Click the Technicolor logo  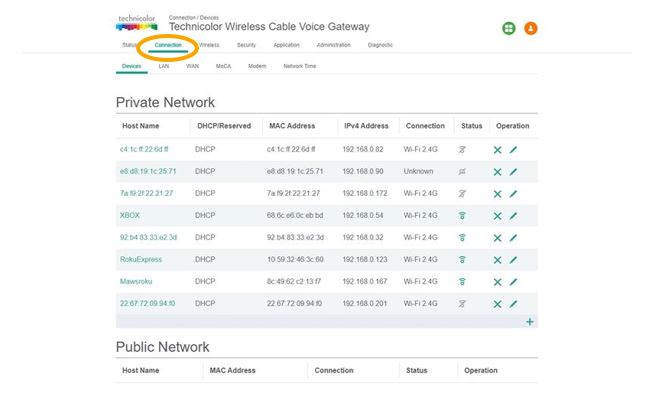coord(136,22)
